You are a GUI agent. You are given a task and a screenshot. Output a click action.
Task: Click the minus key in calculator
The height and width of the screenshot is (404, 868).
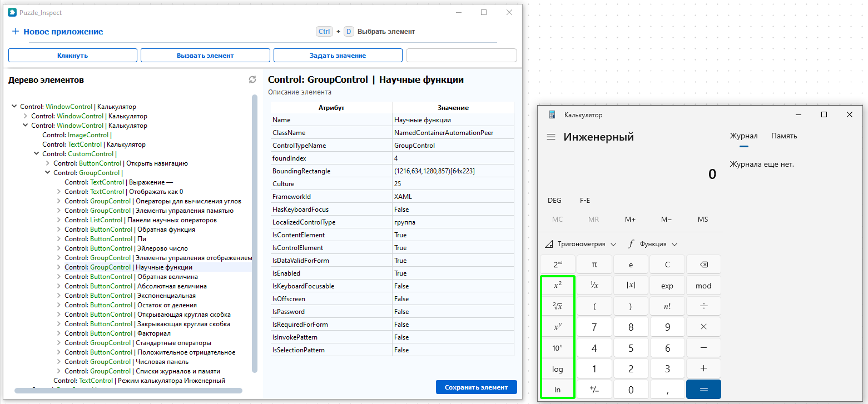tap(703, 348)
